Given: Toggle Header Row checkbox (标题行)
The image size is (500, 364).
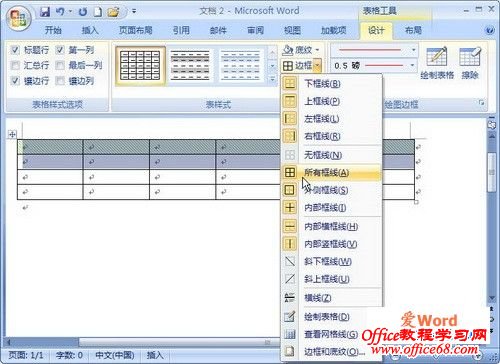Looking at the screenshot, I should click(15, 50).
